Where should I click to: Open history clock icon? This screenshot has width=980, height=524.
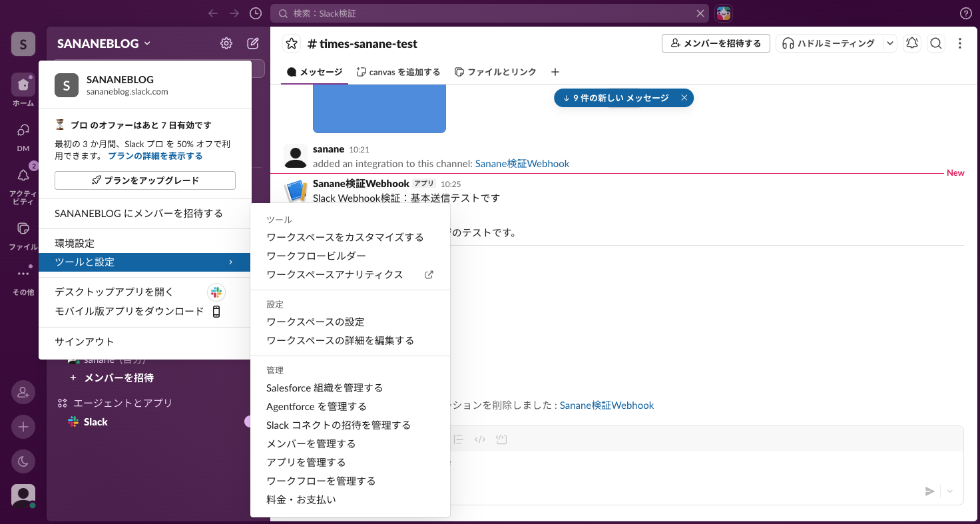(x=256, y=13)
